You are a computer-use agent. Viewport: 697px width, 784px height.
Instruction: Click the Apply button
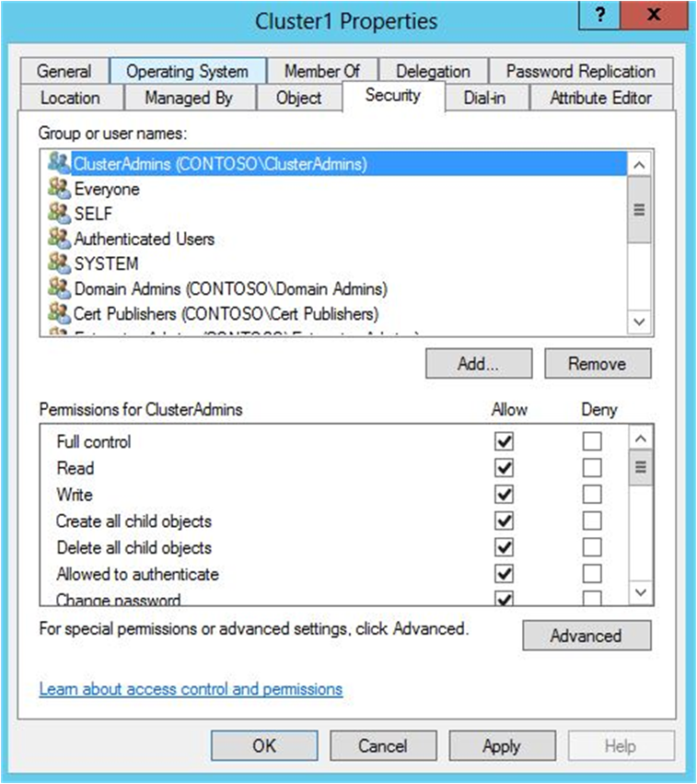tap(502, 746)
